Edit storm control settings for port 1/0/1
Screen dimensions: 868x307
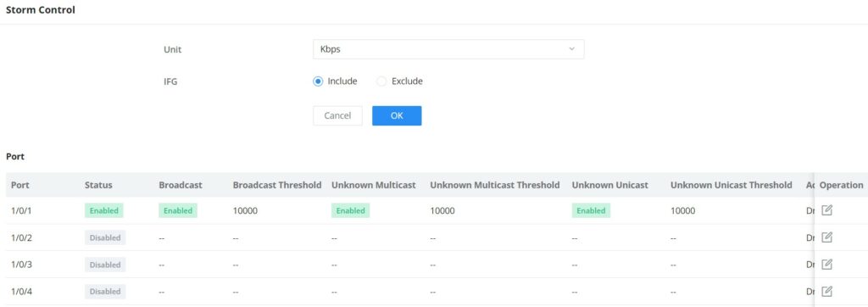pyautogui.click(x=826, y=210)
